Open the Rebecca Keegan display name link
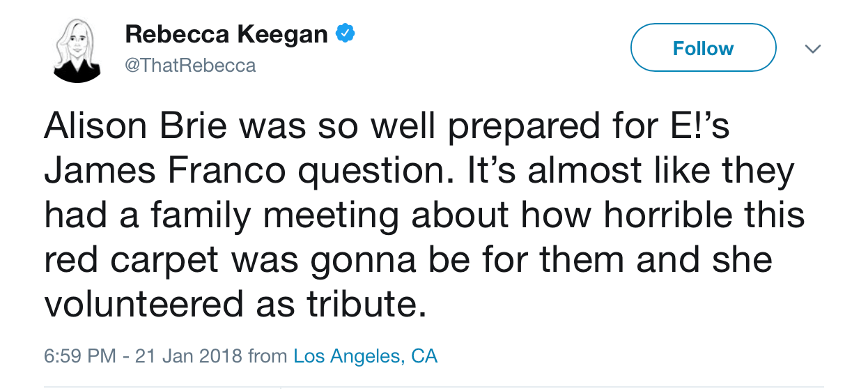The image size is (868, 389). click(x=226, y=34)
